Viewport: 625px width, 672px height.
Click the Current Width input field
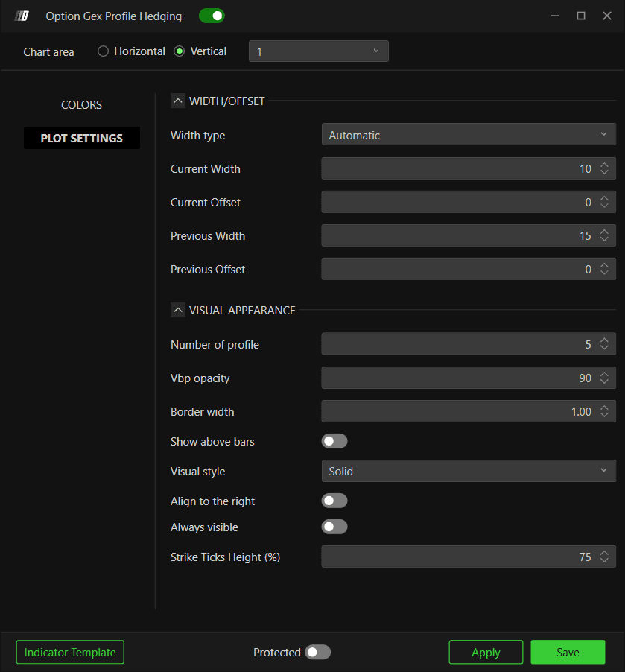click(x=469, y=168)
